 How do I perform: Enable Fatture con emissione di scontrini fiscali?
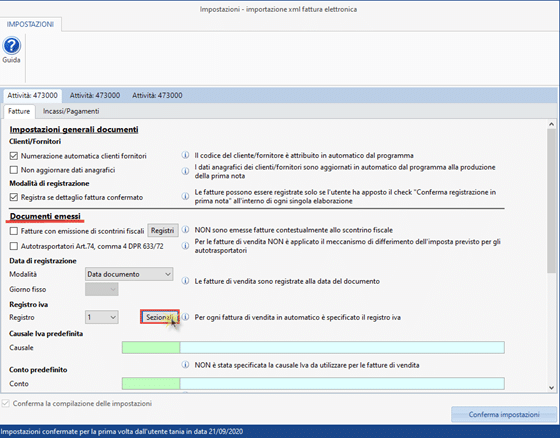[14, 231]
